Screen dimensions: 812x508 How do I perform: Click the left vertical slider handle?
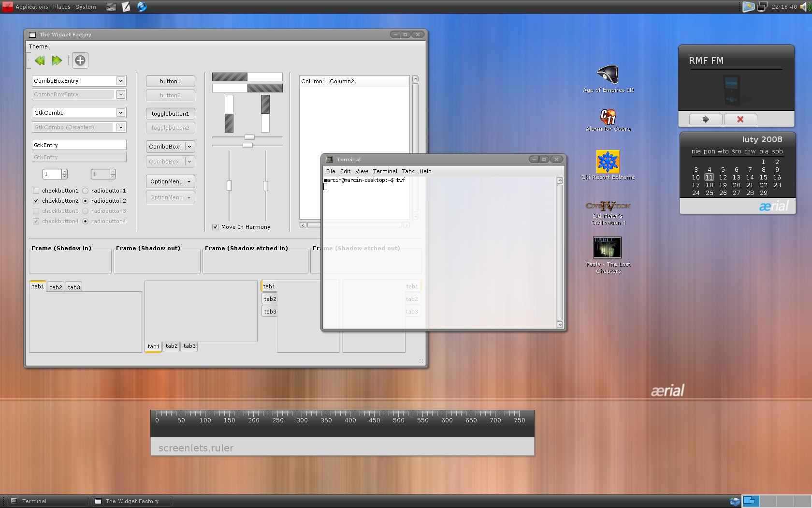click(229, 186)
